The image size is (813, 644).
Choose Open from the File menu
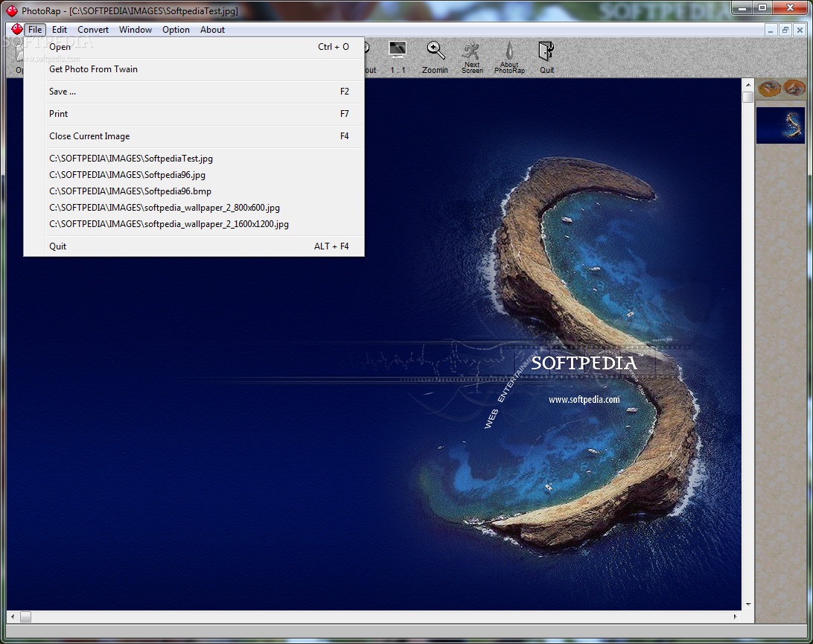194,47
